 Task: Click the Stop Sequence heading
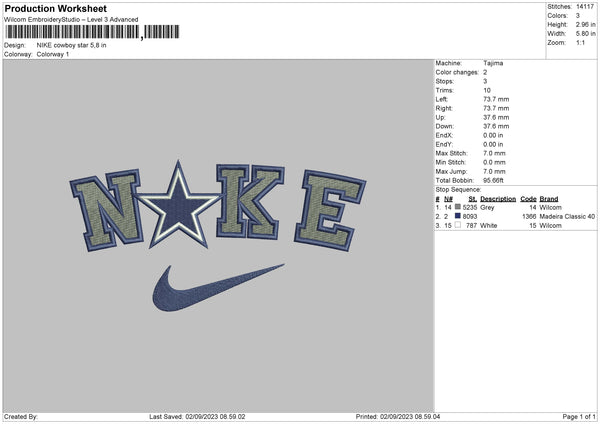pos(458,190)
